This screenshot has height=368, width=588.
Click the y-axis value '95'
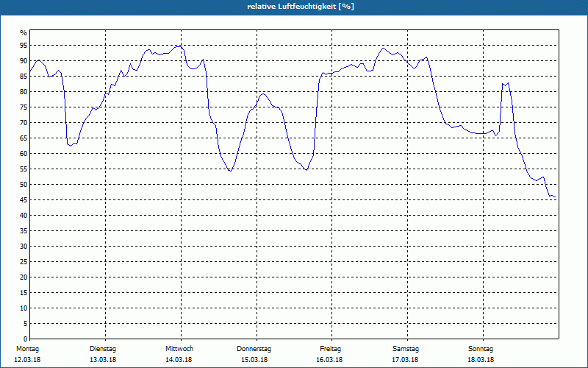pos(24,46)
